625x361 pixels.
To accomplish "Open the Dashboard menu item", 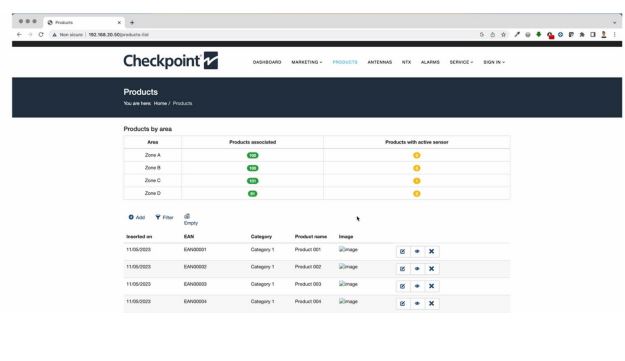I will (x=267, y=62).
